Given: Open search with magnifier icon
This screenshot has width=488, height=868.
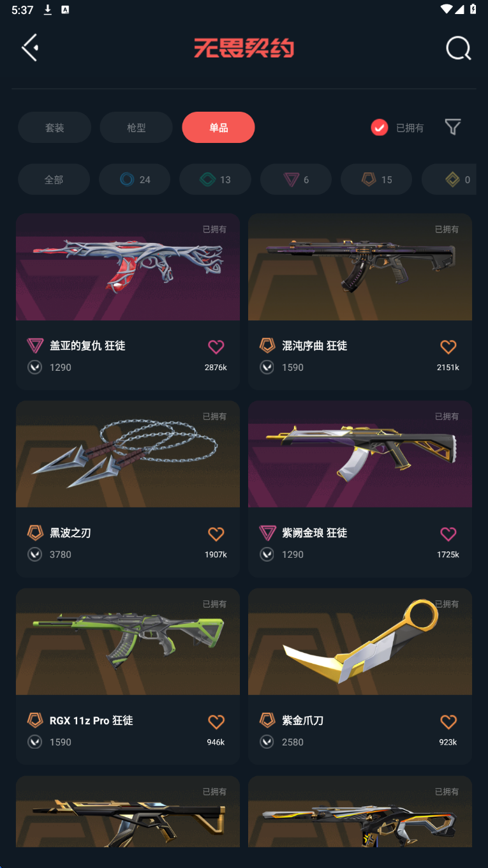Looking at the screenshot, I should pos(458,48).
